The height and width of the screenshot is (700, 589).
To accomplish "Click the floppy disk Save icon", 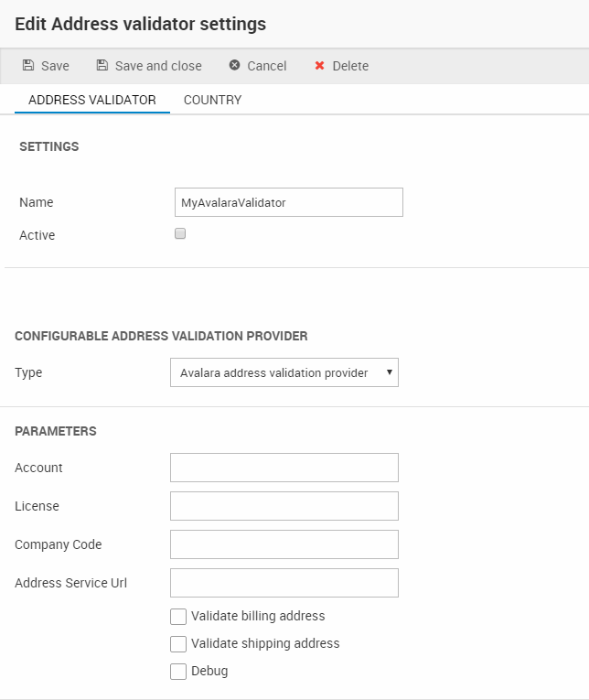I will coord(28,66).
